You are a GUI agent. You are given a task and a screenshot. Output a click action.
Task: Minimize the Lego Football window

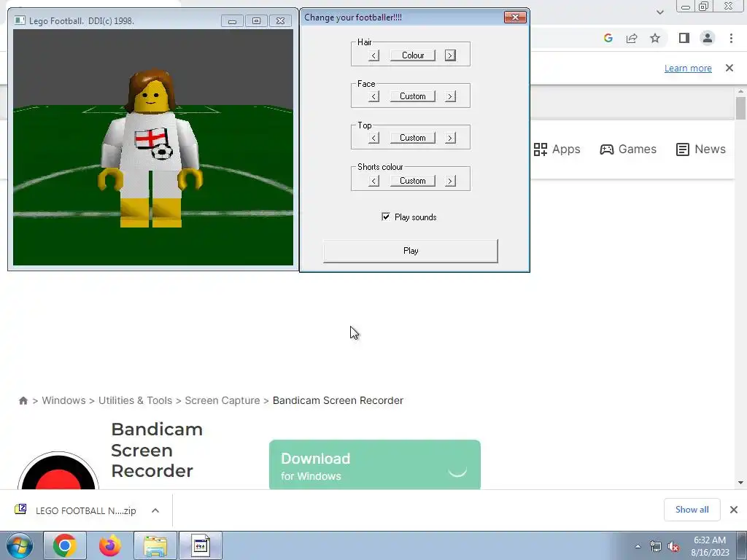tap(232, 21)
